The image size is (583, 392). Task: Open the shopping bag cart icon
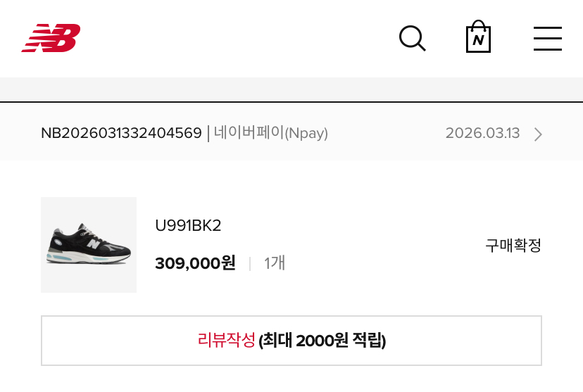point(478,37)
